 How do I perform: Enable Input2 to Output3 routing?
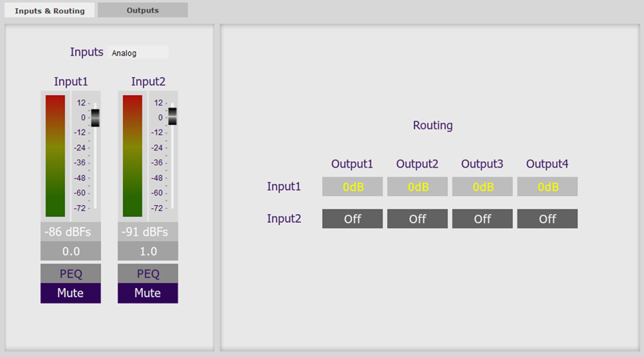click(x=482, y=219)
